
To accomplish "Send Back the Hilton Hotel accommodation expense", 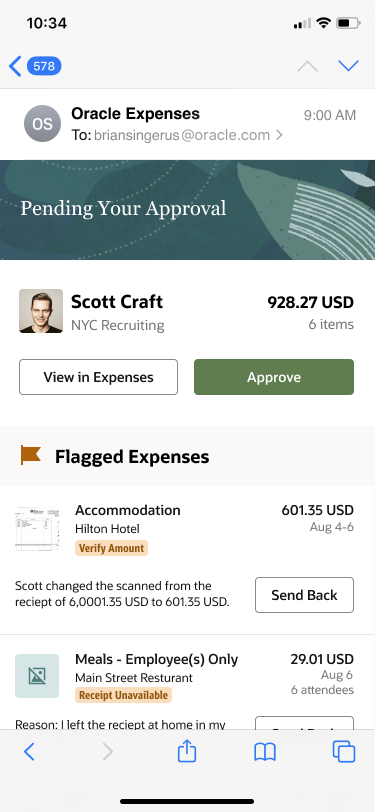I will tap(305, 595).
